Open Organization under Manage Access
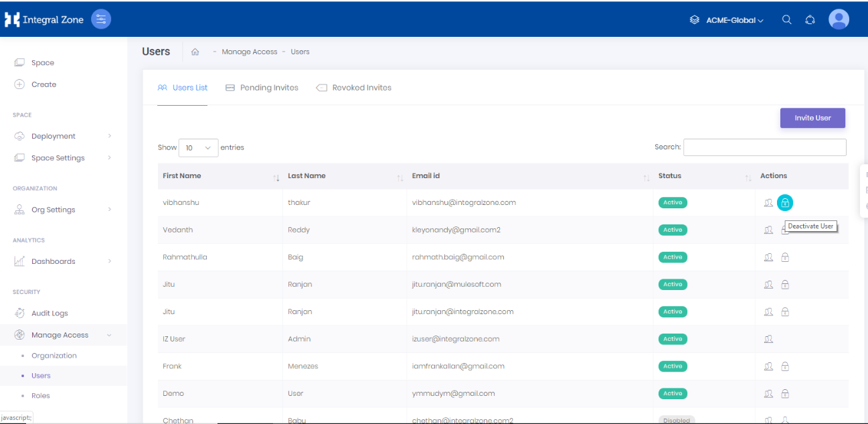Image resolution: width=868 pixels, height=424 pixels. [x=54, y=356]
